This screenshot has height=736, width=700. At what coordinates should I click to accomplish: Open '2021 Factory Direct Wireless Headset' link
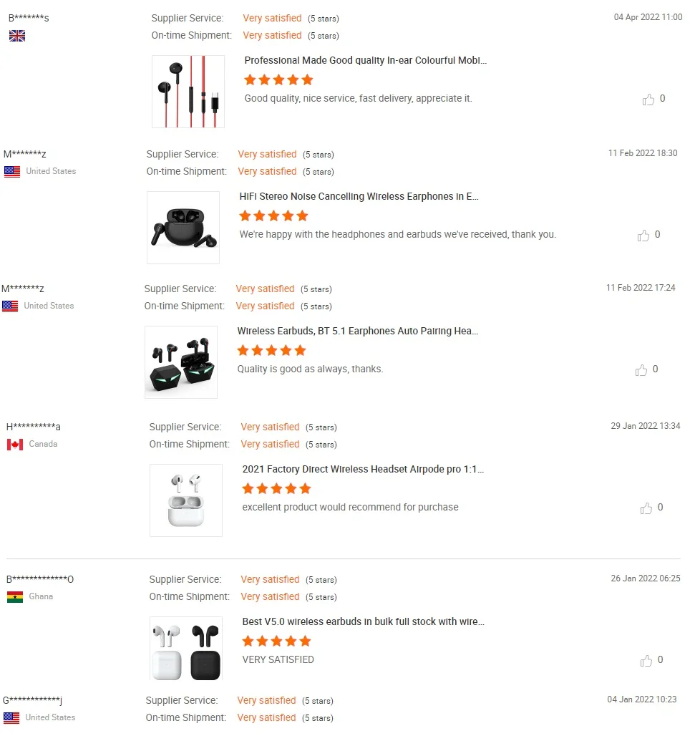(x=363, y=470)
